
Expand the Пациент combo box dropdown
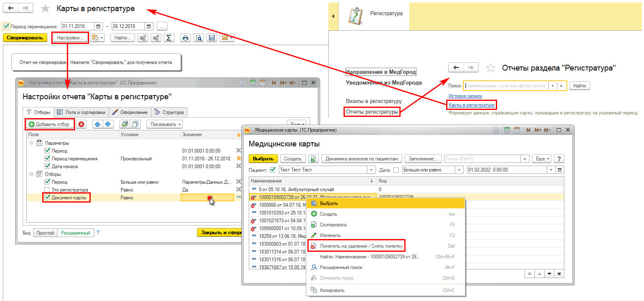click(x=371, y=170)
